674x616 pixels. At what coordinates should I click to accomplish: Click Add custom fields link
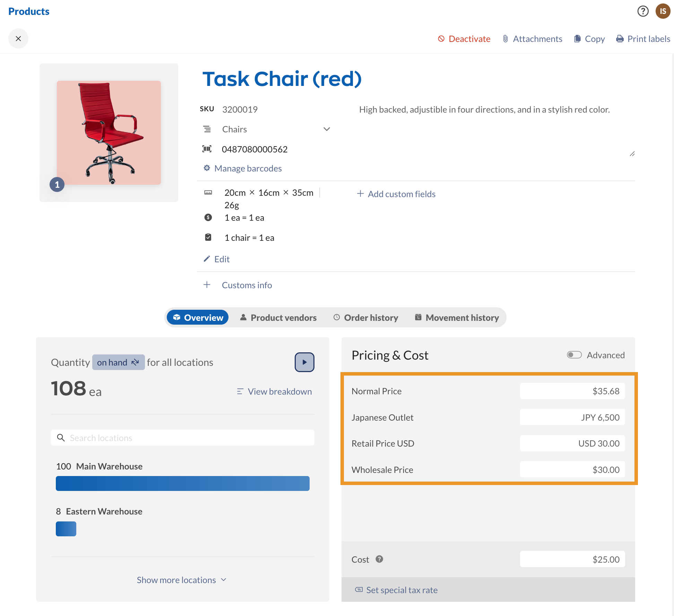[396, 194]
